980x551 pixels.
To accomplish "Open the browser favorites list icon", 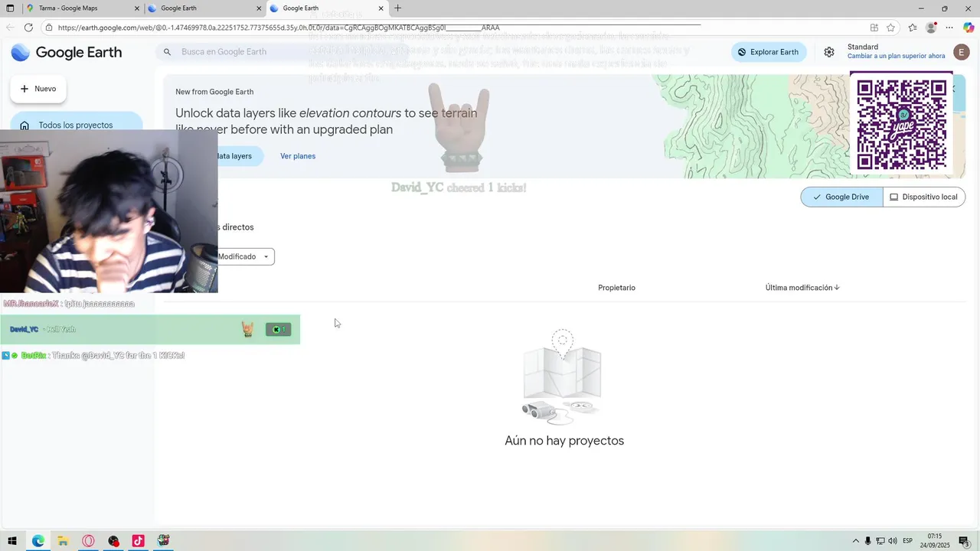I will click(913, 28).
